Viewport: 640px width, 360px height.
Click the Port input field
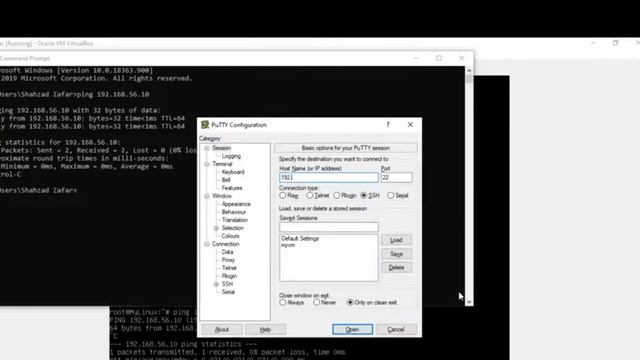click(396, 178)
